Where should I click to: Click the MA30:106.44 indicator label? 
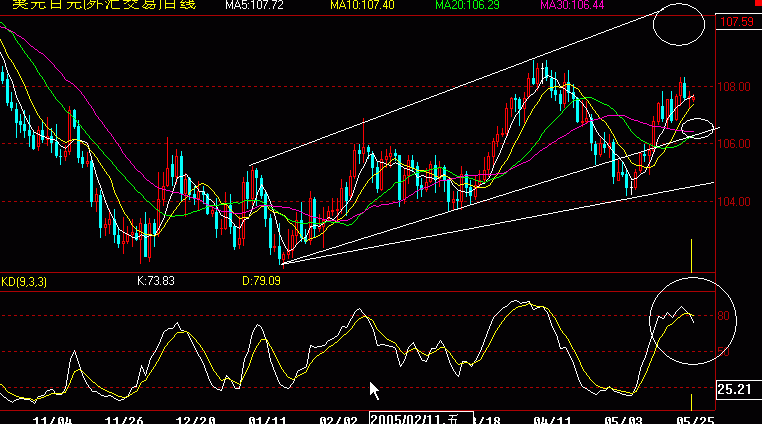[x=572, y=5]
